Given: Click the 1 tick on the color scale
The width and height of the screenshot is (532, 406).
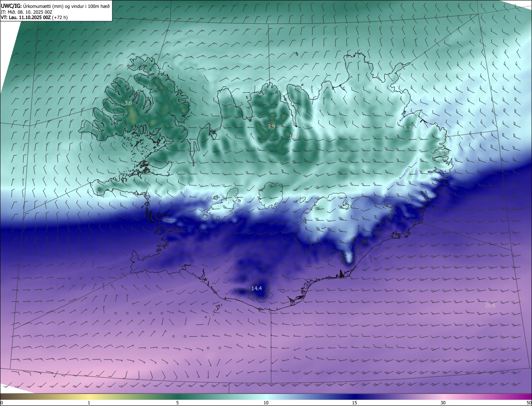Looking at the screenshot, I should tap(89, 403).
